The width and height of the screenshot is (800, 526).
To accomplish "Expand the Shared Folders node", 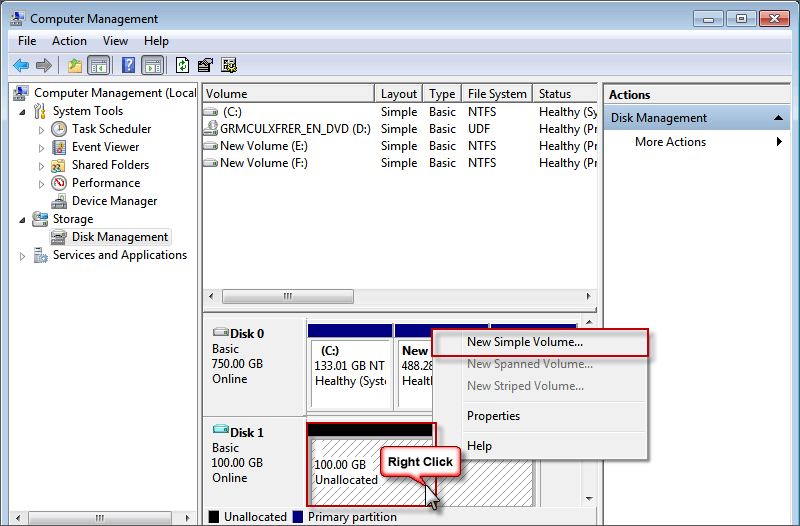I will coord(41,166).
